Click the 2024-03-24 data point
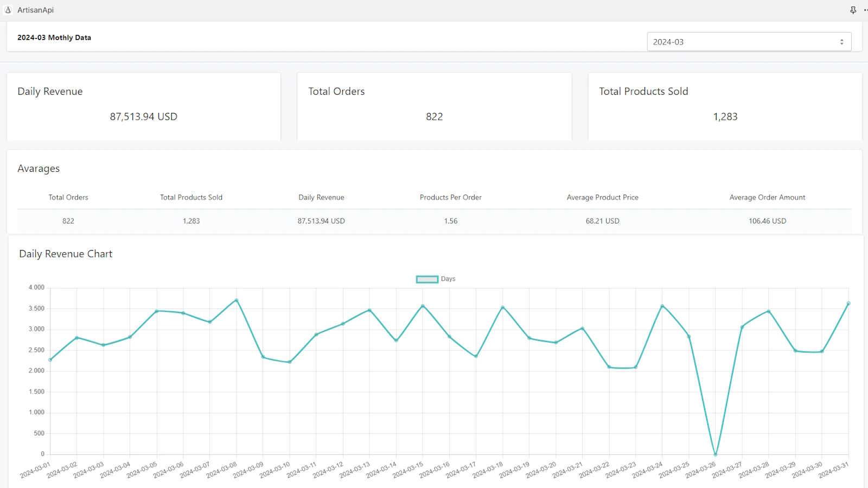 pos(662,306)
